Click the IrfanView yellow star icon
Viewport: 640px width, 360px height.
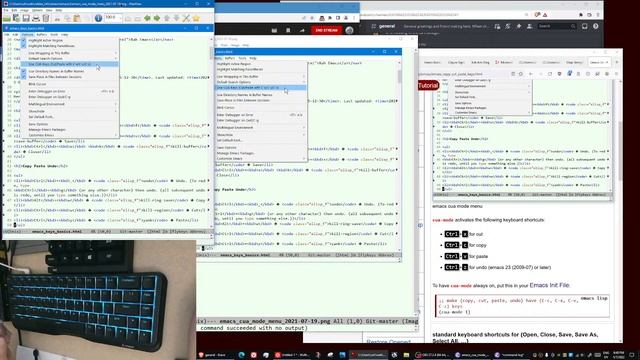coord(196,18)
